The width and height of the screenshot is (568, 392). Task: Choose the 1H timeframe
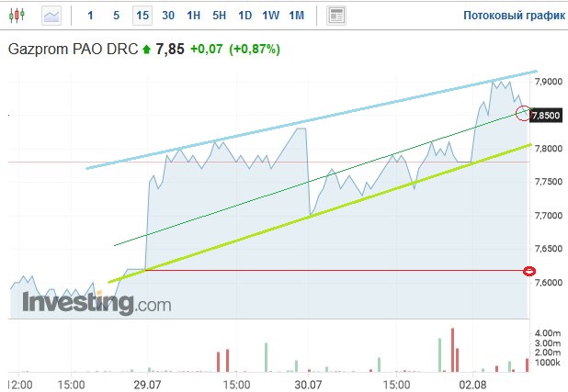(x=193, y=16)
